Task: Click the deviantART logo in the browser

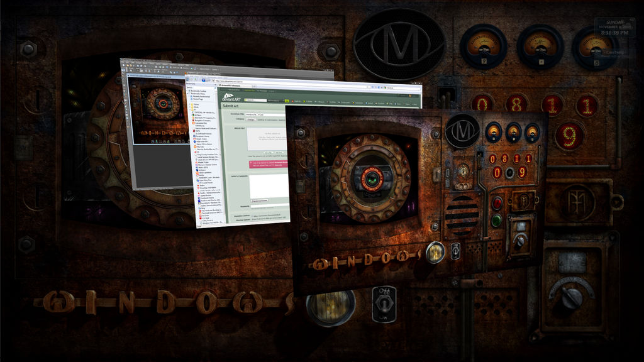Action: coord(231,97)
